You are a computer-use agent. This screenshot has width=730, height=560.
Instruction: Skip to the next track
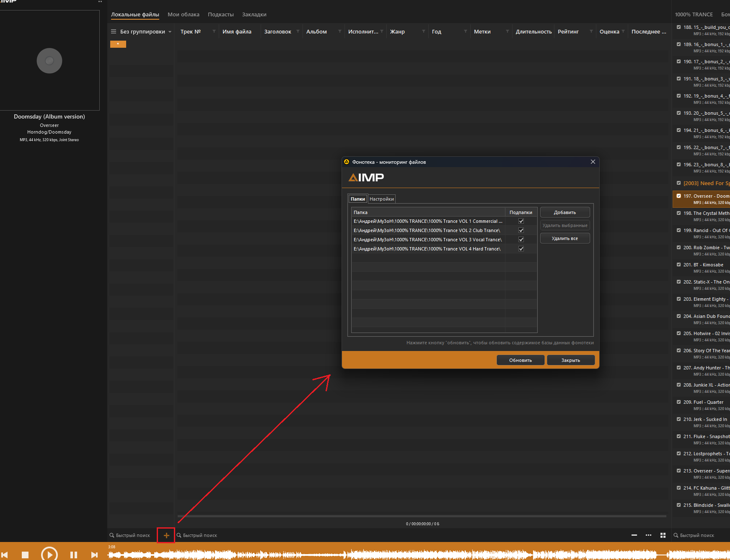point(94,555)
